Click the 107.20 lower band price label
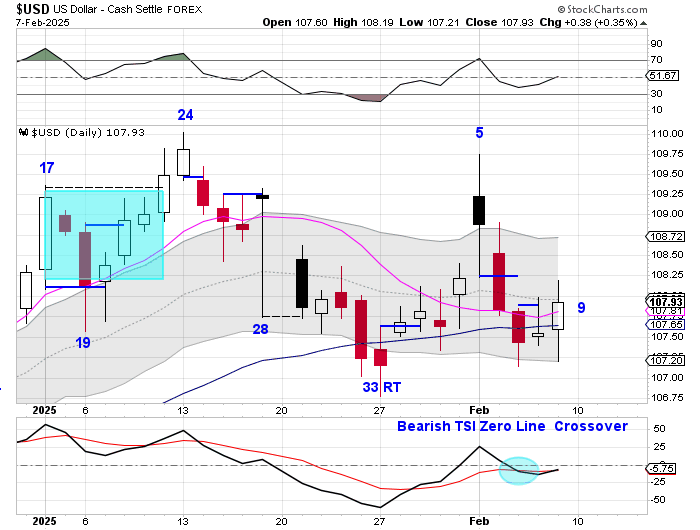 [664, 360]
